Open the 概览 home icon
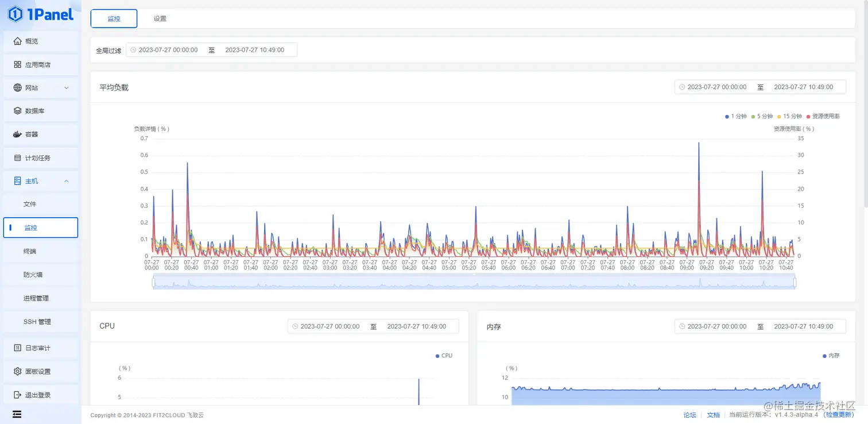The image size is (868, 424). pos(17,41)
